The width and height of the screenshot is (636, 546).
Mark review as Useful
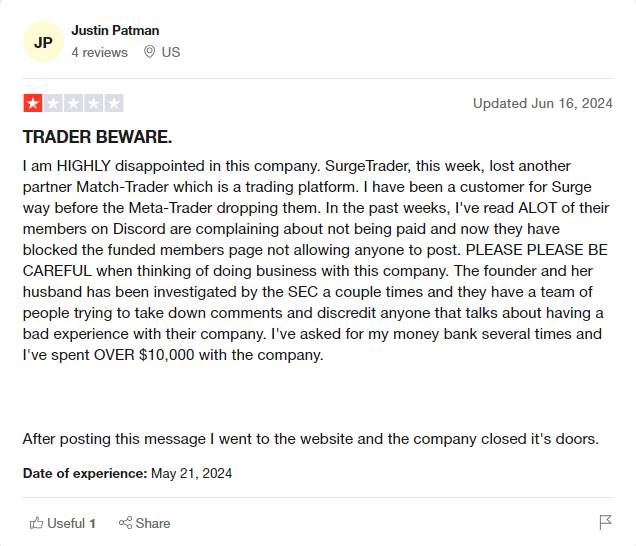click(x=62, y=523)
